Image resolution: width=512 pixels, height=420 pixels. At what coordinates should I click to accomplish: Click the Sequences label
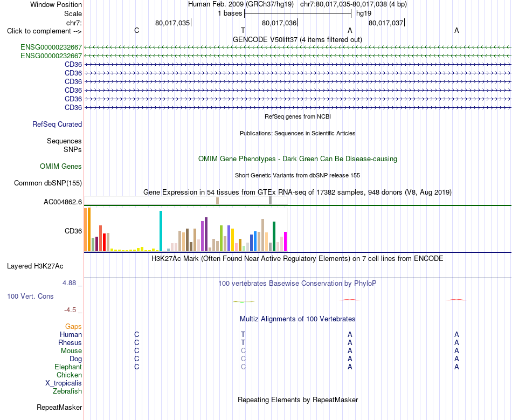[x=64, y=141]
